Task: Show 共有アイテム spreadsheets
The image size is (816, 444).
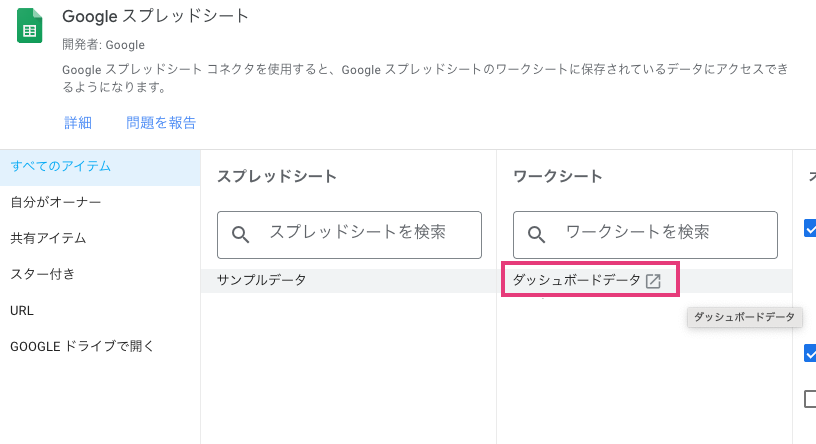Action: tap(48, 238)
